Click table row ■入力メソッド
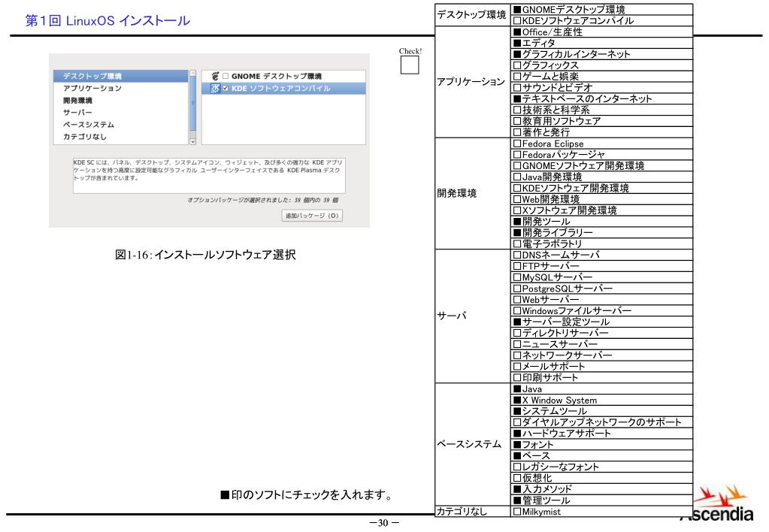769x532 pixels. (x=602, y=489)
